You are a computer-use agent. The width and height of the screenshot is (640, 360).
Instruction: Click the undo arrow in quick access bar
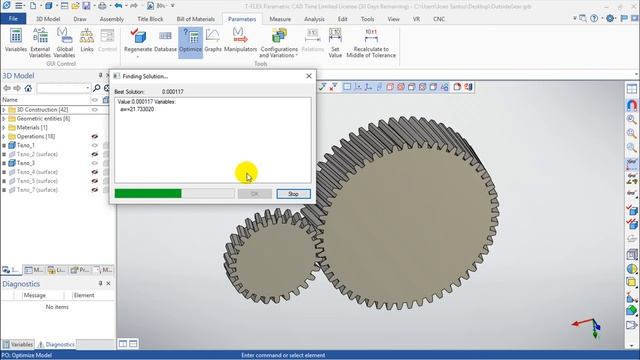tap(118, 6)
